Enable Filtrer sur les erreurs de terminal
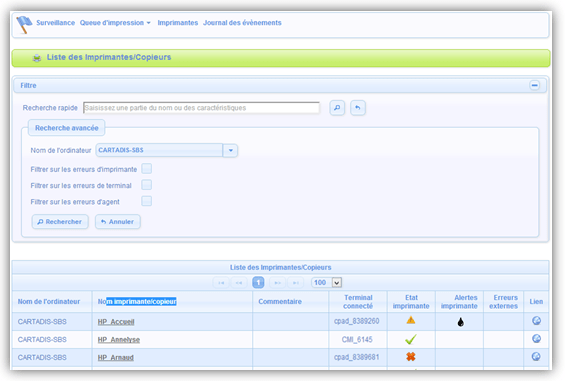Screen dimensions: 565x381 pyautogui.click(x=147, y=185)
